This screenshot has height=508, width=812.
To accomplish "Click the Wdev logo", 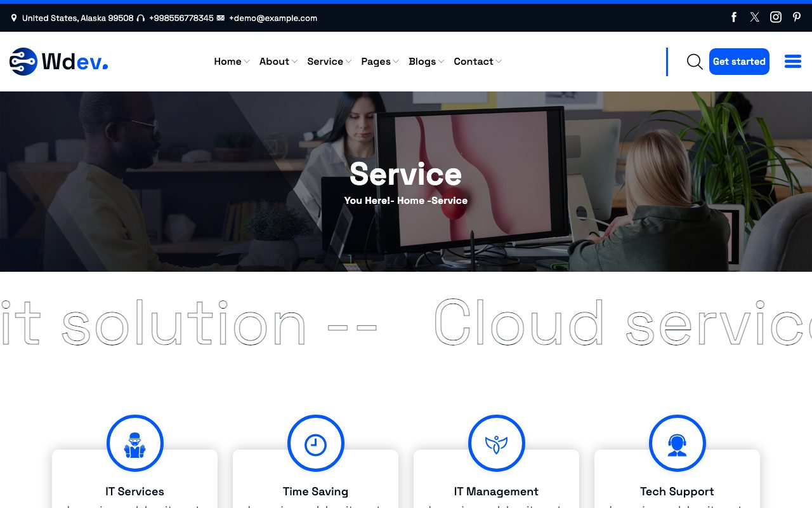I will (x=59, y=62).
